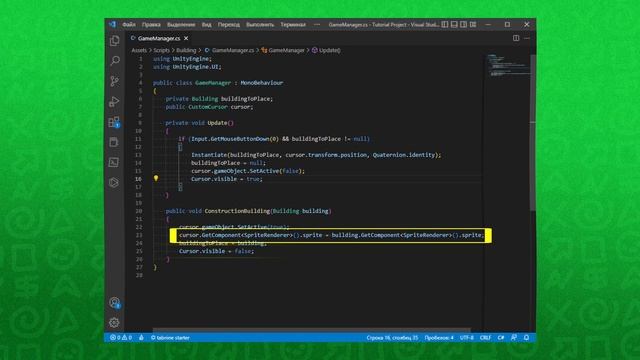Open the Вид menu
Screen dimensions: 640x360
[x=207, y=24]
